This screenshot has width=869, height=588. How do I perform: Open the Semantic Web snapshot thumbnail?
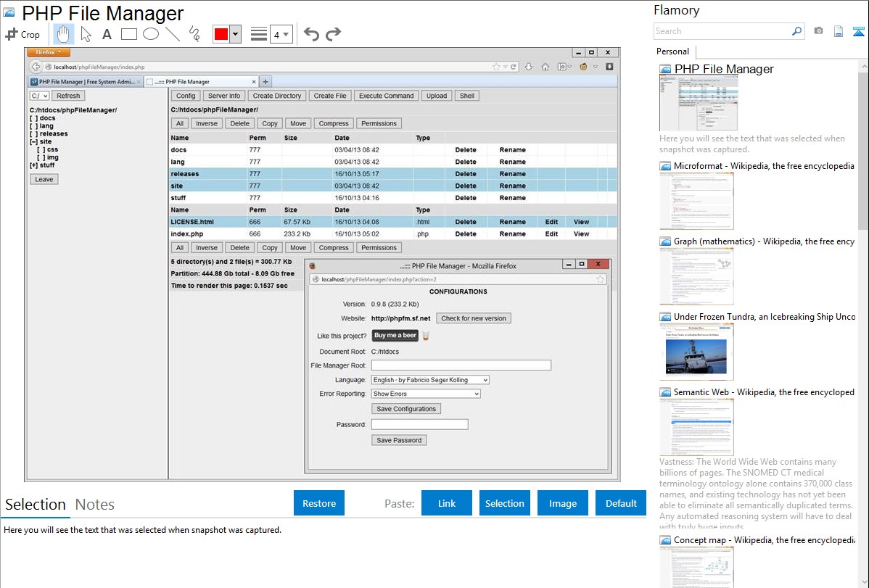[x=696, y=426]
